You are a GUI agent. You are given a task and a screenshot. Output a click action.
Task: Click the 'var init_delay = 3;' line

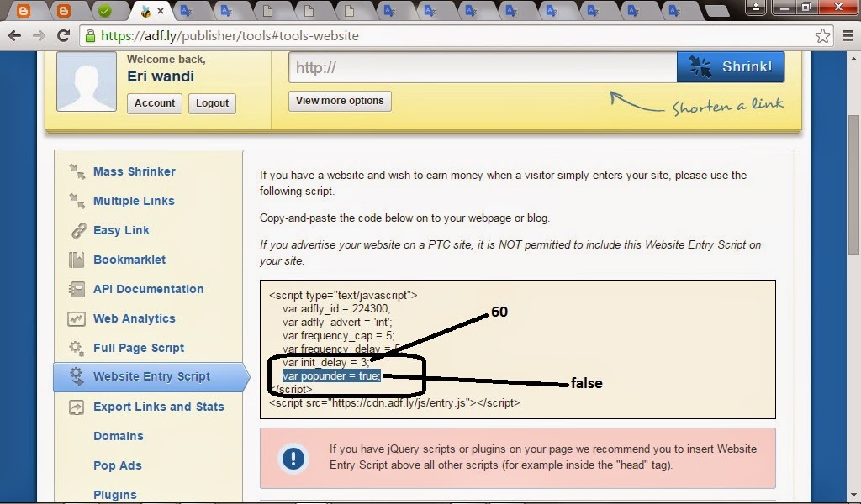tap(325, 363)
